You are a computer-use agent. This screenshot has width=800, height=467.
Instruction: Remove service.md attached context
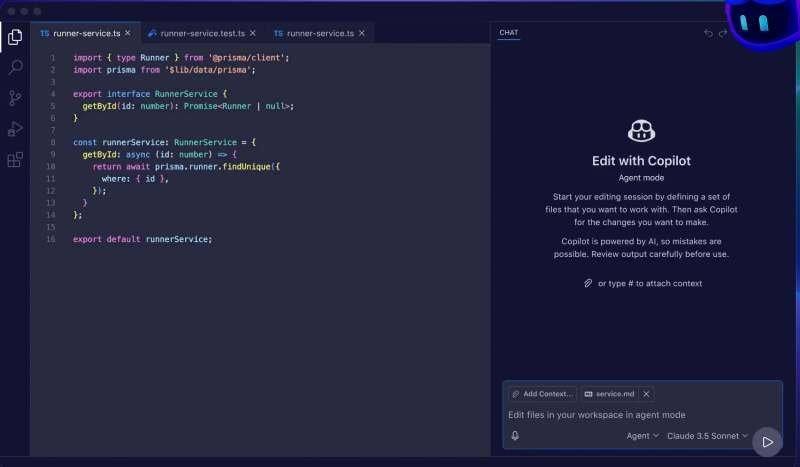click(x=646, y=394)
